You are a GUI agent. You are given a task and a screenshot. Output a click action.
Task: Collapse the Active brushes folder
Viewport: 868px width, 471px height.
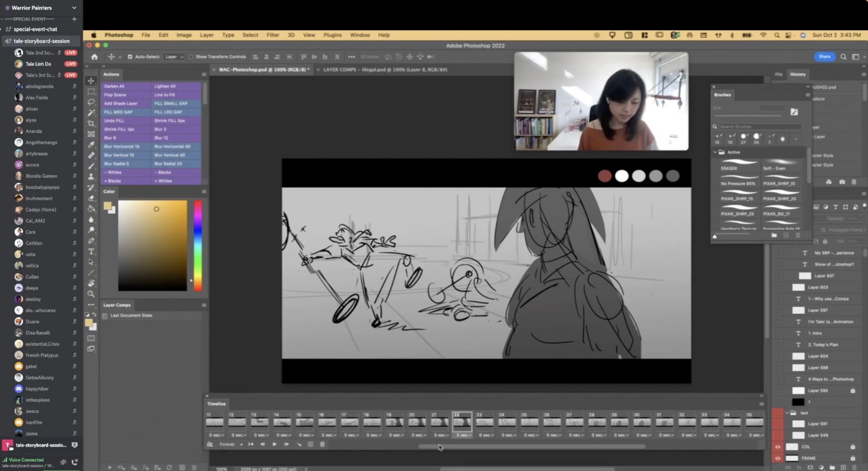tap(715, 152)
